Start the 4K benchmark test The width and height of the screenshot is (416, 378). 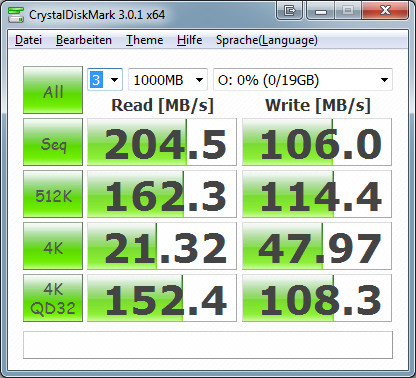pyautogui.click(x=53, y=246)
